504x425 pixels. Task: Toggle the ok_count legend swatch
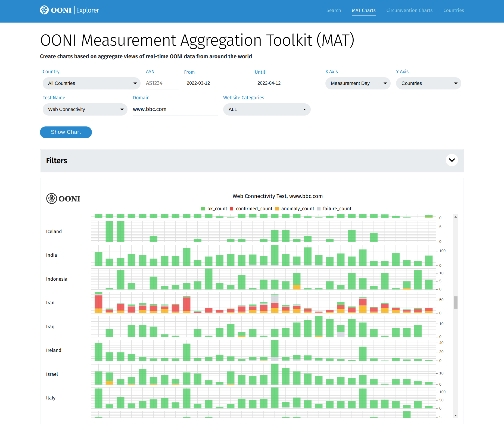click(x=203, y=209)
